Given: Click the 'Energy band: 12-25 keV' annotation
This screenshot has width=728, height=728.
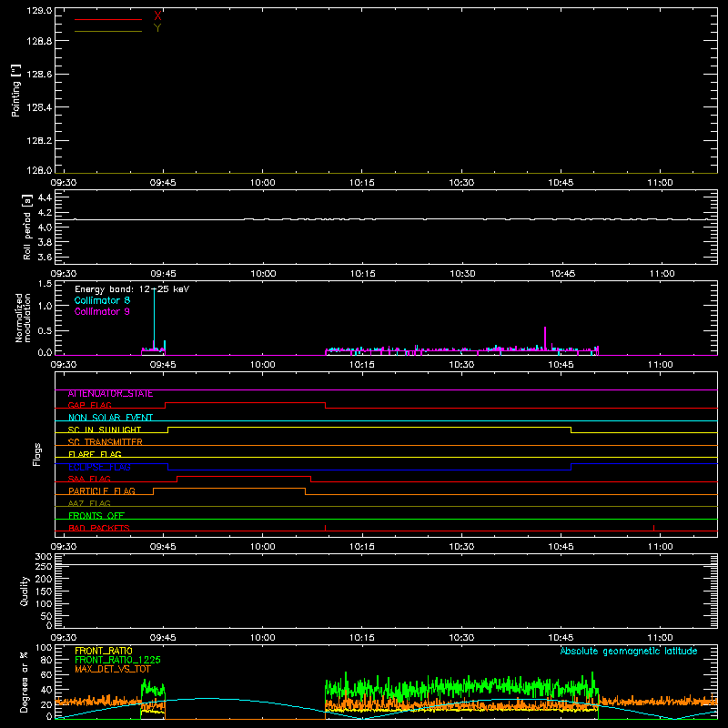Looking at the screenshot, I should click(132, 289).
